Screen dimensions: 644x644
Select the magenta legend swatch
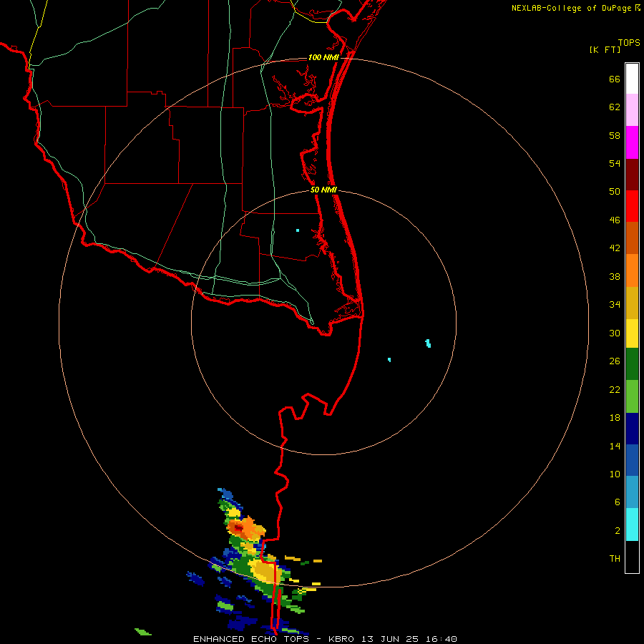coord(632,142)
